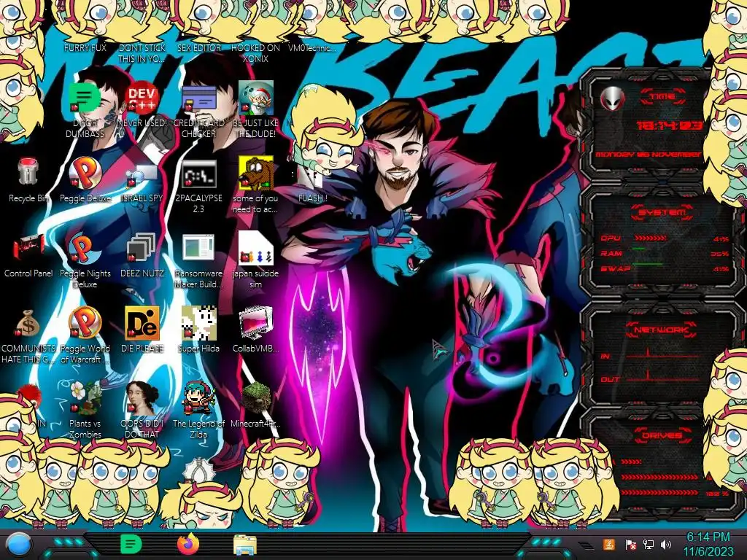
Task: Select the HOOKED ON XONIX label
Action: tap(256, 52)
